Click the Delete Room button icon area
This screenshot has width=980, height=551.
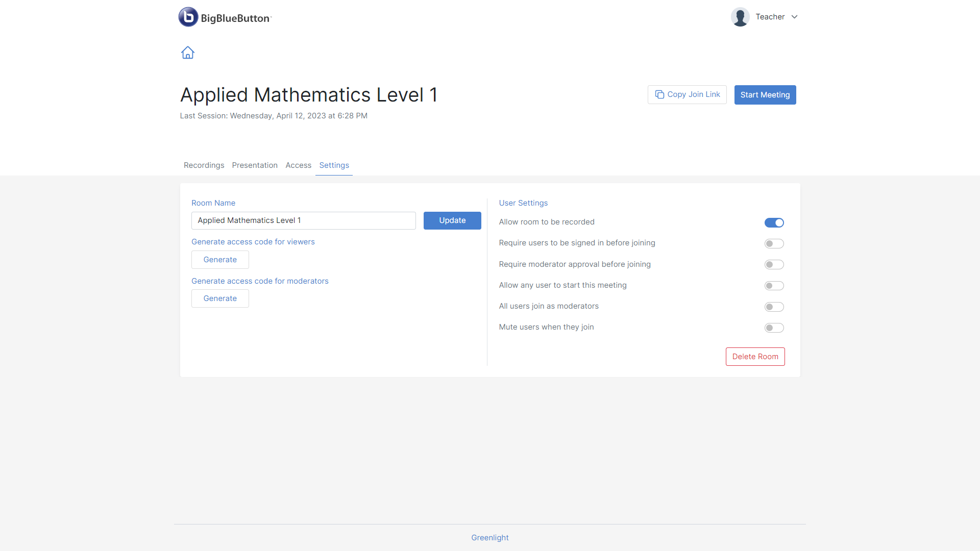(755, 357)
